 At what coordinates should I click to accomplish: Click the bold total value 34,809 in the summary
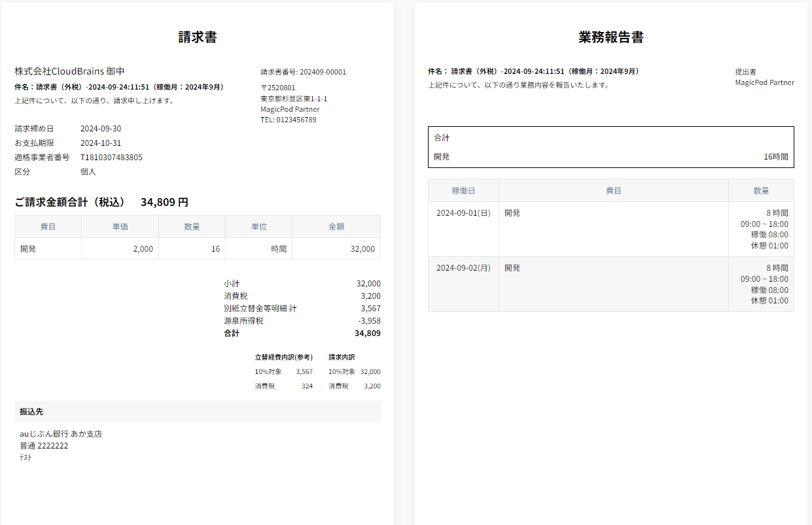click(x=368, y=333)
